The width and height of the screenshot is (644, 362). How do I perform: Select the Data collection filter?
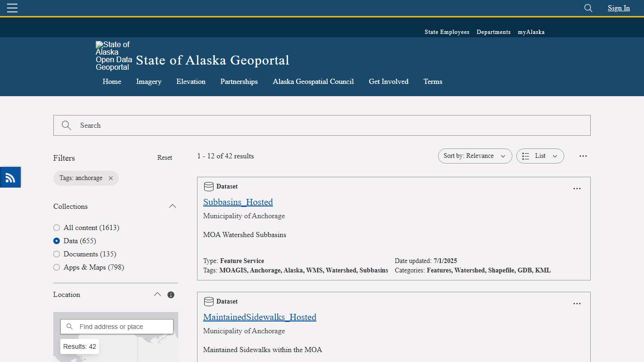(x=56, y=241)
